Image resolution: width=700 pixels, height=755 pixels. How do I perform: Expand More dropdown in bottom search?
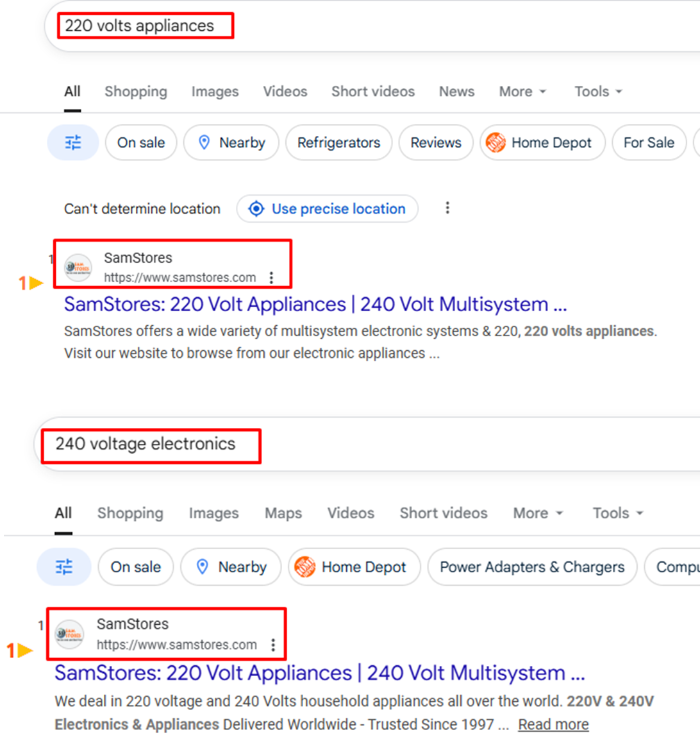click(538, 513)
